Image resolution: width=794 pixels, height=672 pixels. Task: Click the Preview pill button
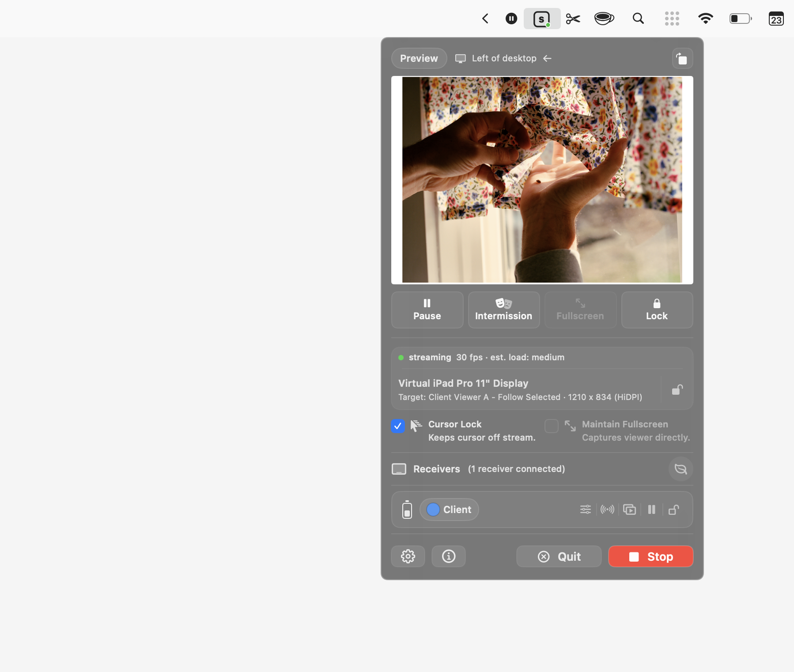click(419, 58)
